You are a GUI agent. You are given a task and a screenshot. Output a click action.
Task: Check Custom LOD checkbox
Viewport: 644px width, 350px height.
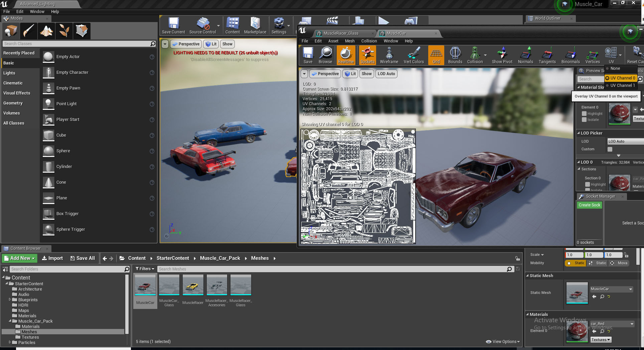610,149
